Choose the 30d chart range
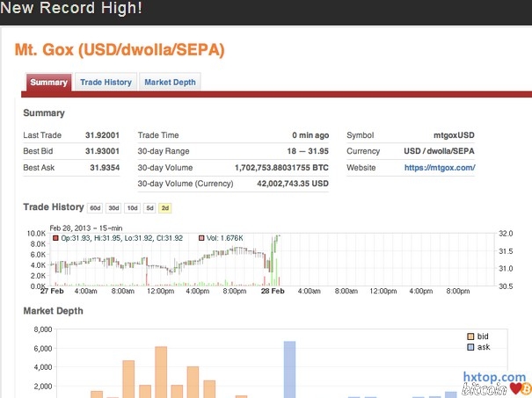This screenshot has height=398, width=532. 113,208
